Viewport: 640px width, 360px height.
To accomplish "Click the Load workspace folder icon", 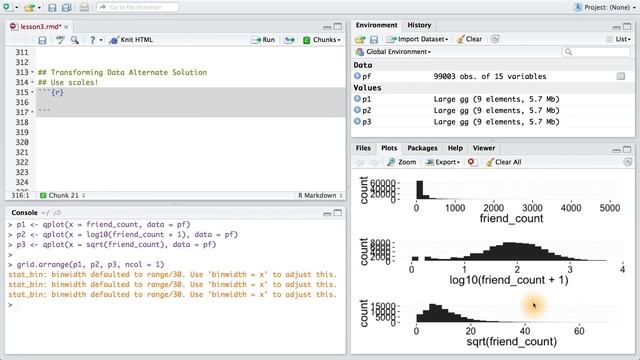I will click(x=360, y=39).
